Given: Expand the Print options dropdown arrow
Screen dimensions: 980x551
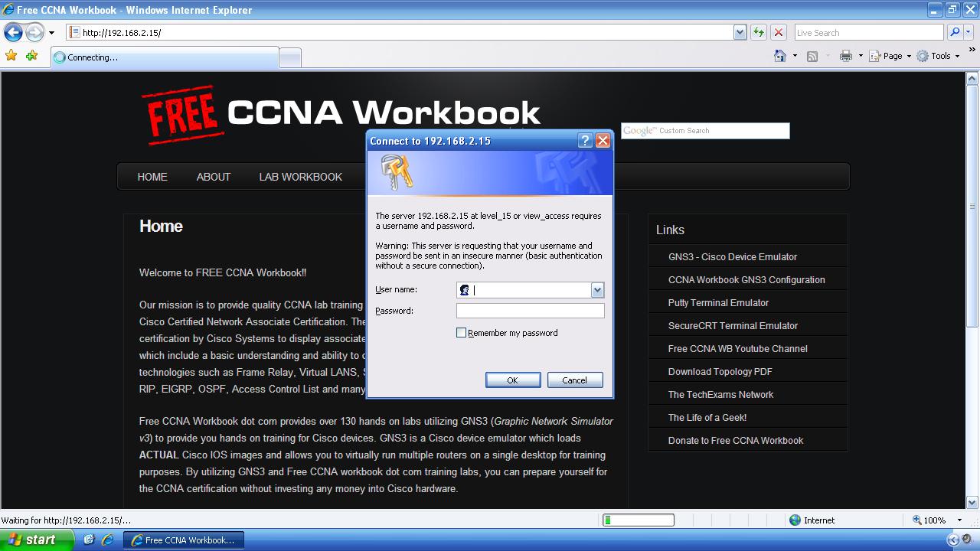Looking at the screenshot, I should 861,56.
